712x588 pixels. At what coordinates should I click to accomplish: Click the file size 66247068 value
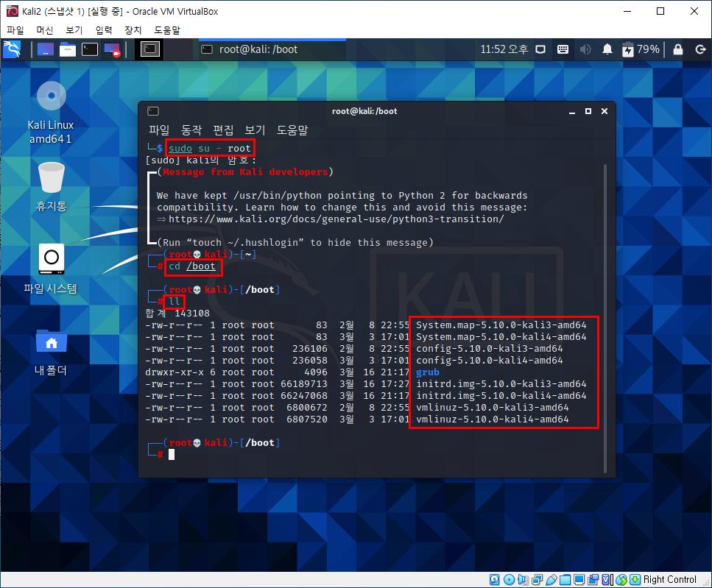point(304,396)
